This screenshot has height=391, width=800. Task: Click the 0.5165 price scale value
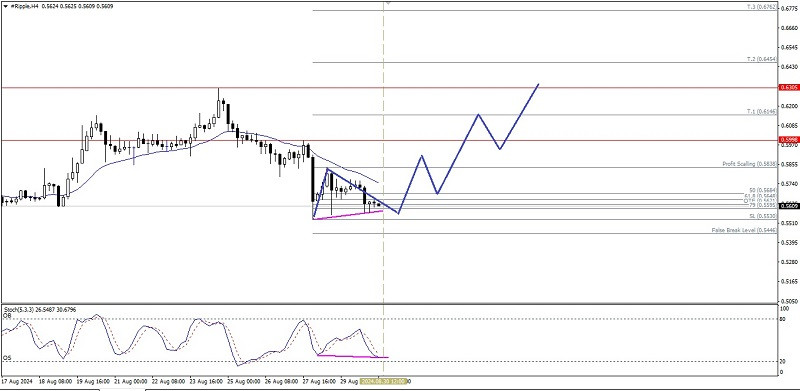pyautogui.click(x=789, y=281)
